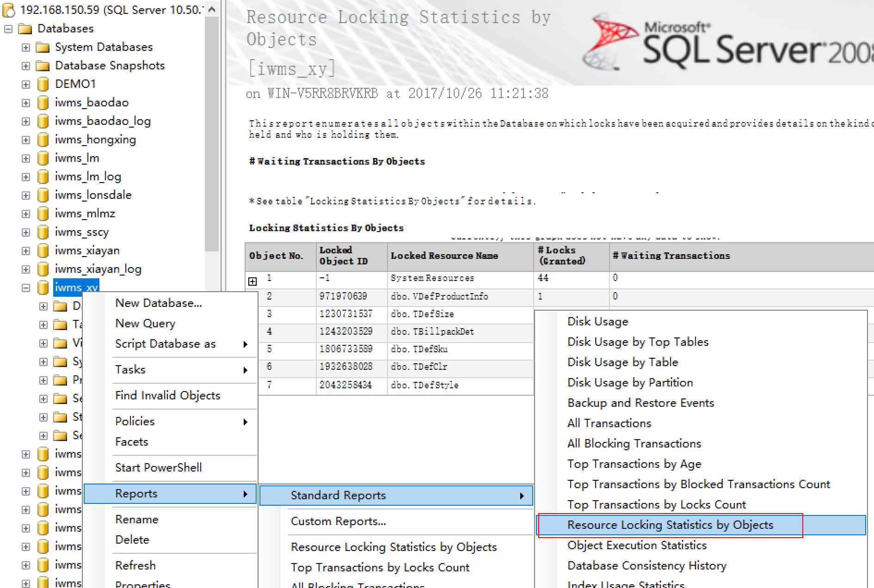This screenshot has width=874, height=588.
Task: Expand the Database Snapshots node
Action: pyautogui.click(x=26, y=66)
